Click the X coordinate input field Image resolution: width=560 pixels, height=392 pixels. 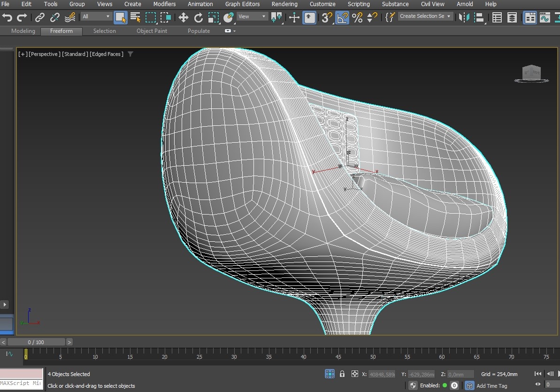click(x=382, y=375)
